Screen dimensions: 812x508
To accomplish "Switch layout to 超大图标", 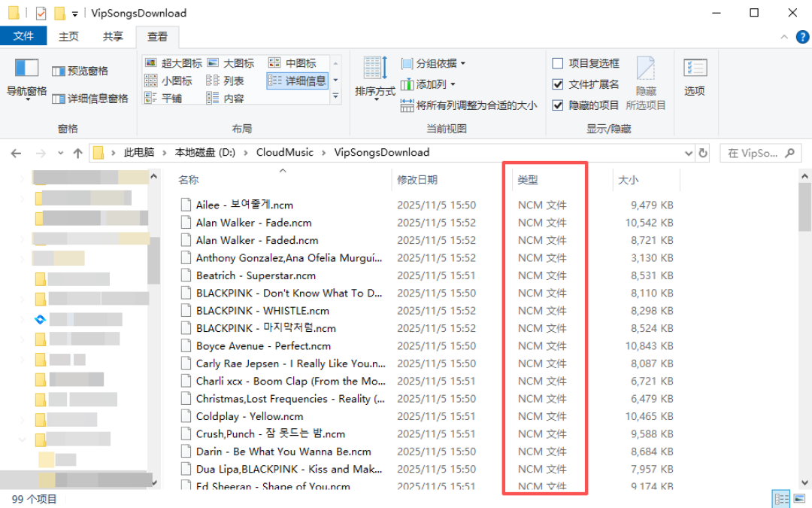I will (174, 63).
